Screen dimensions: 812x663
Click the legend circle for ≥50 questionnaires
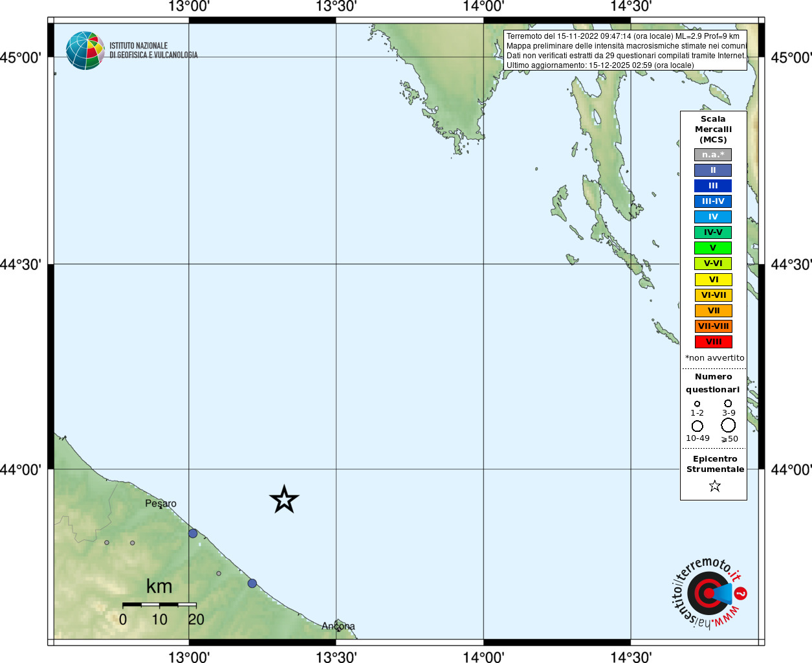(729, 425)
